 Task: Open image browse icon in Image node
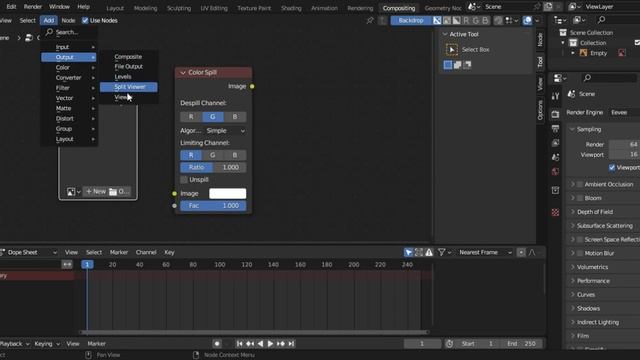point(72,191)
